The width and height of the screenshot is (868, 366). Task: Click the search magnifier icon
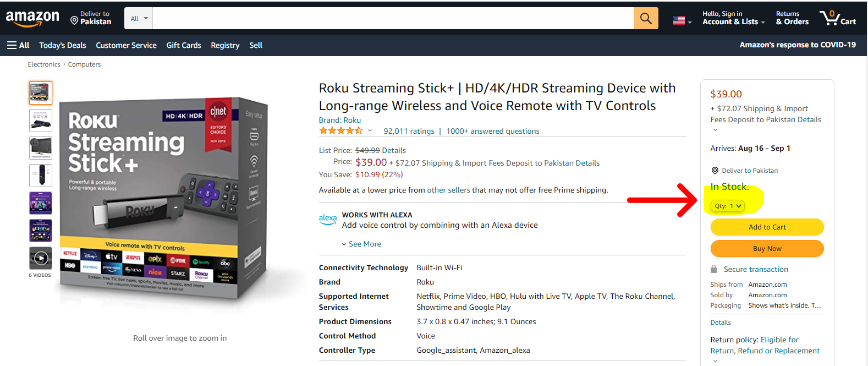646,19
